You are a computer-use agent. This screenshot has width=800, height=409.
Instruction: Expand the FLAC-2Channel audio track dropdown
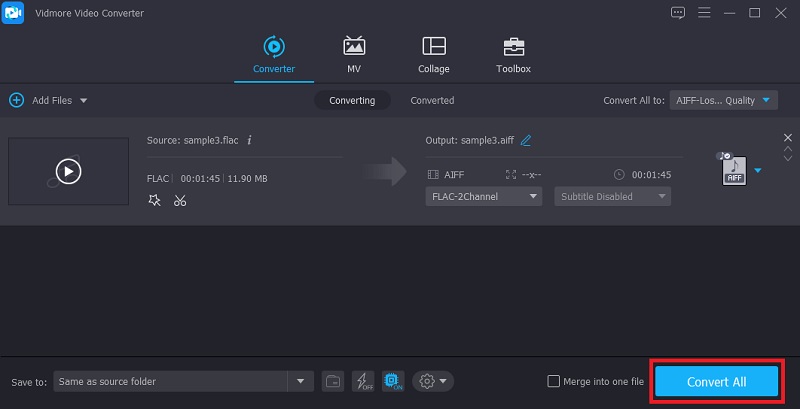click(x=483, y=197)
